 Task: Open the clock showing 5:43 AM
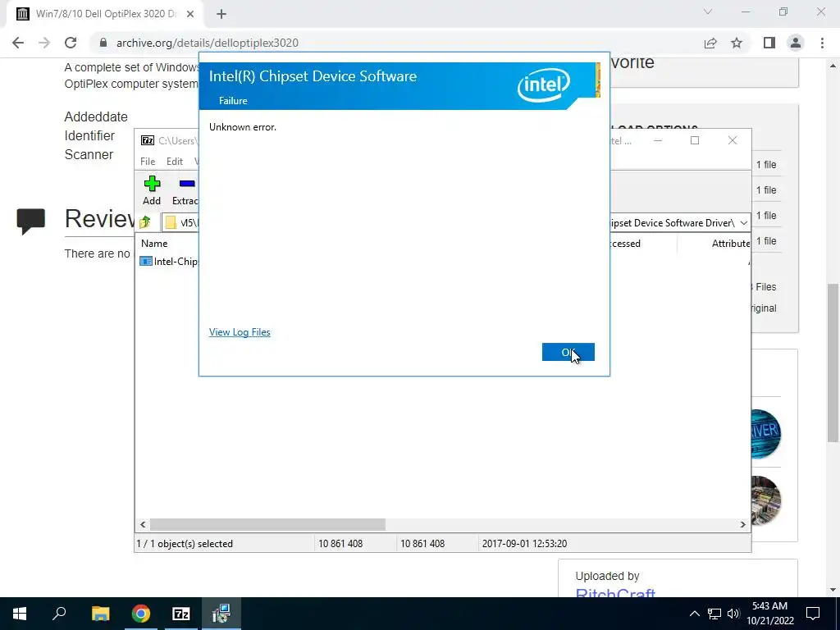click(770, 614)
